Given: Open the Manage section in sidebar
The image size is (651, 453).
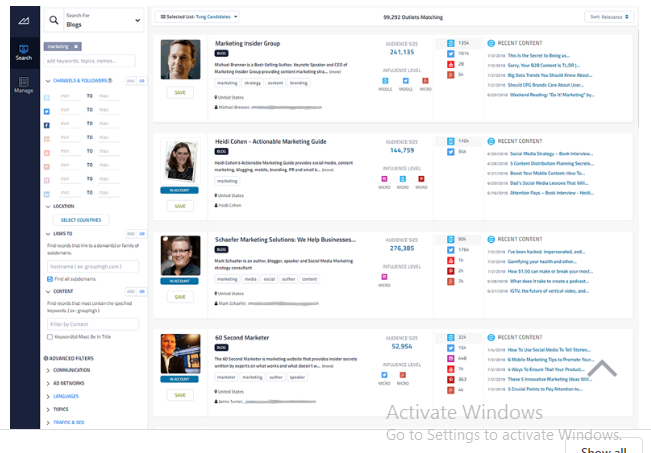Looking at the screenshot, I should (24, 85).
